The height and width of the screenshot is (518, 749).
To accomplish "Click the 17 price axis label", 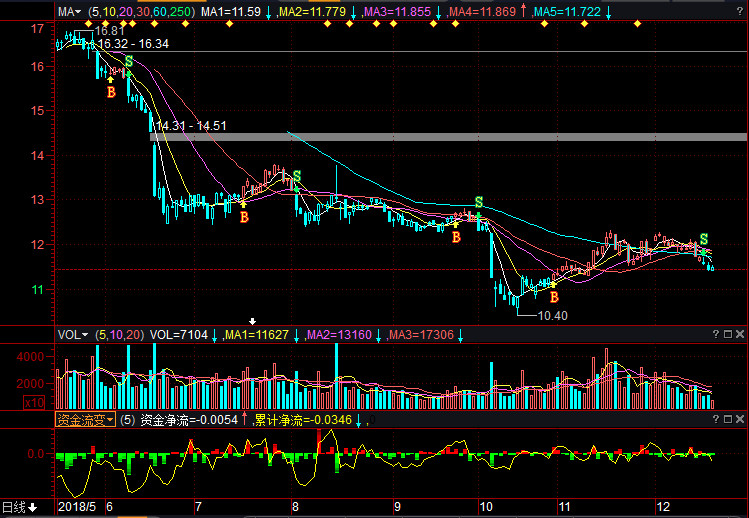I will tap(37, 29).
